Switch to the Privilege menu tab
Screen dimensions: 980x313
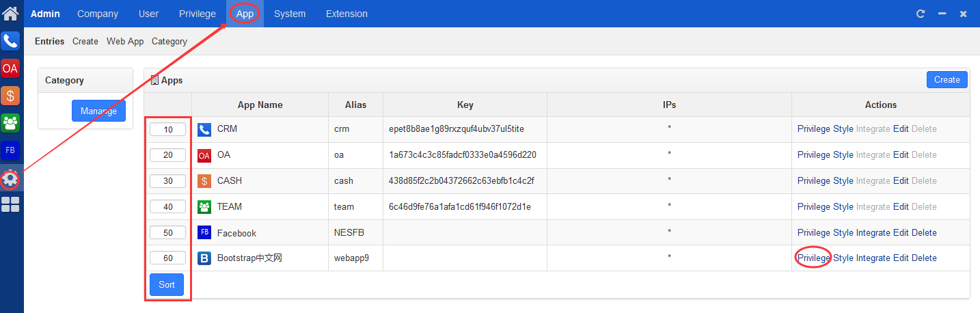pos(198,14)
